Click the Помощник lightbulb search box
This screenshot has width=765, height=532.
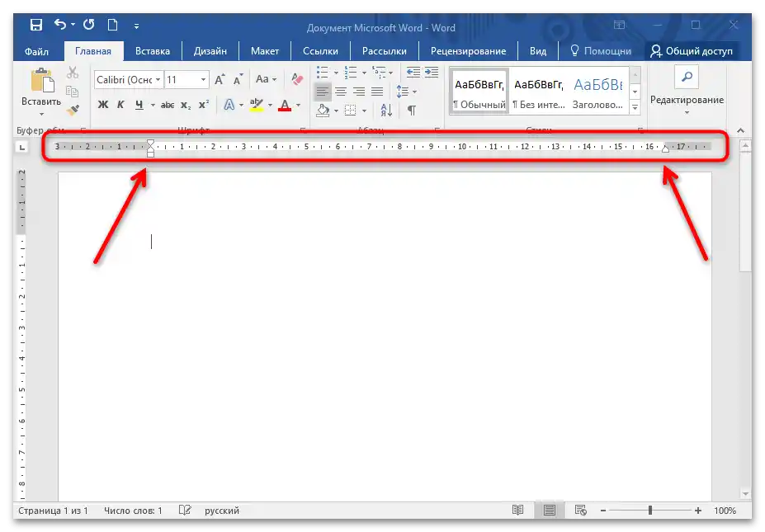[601, 50]
